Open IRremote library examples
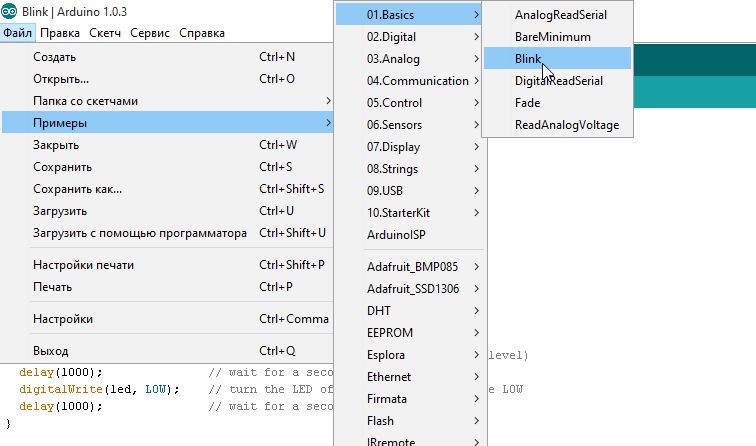This screenshot has height=446, width=756. (410, 441)
